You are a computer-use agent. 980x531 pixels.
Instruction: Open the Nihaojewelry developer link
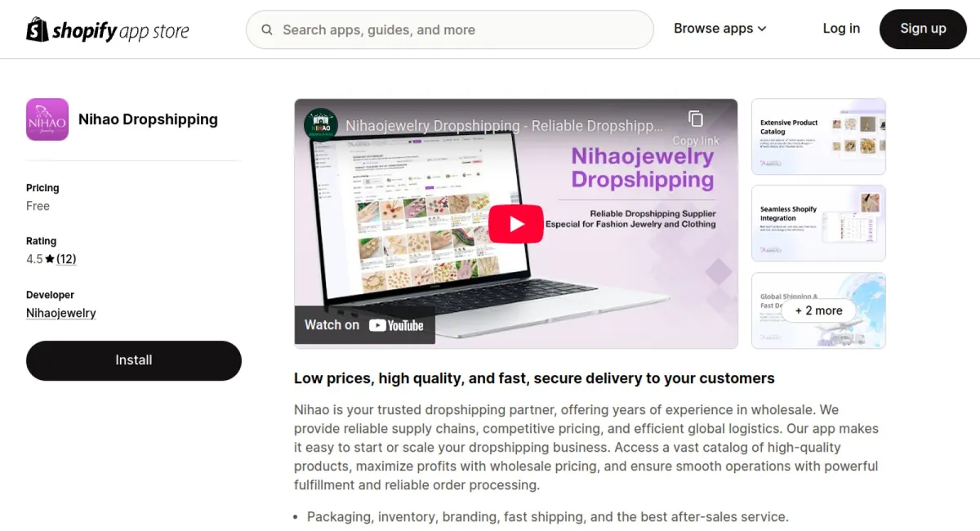61,313
